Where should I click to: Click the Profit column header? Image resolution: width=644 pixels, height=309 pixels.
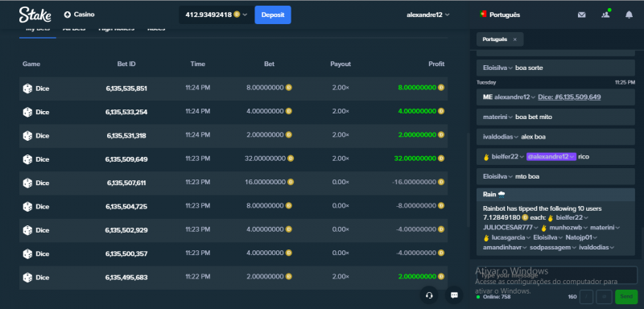point(436,64)
